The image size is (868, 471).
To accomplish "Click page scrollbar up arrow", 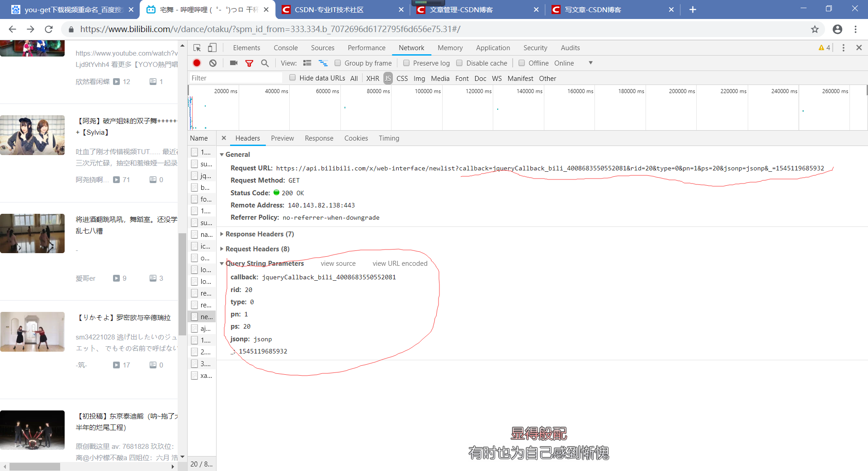I will (182, 45).
